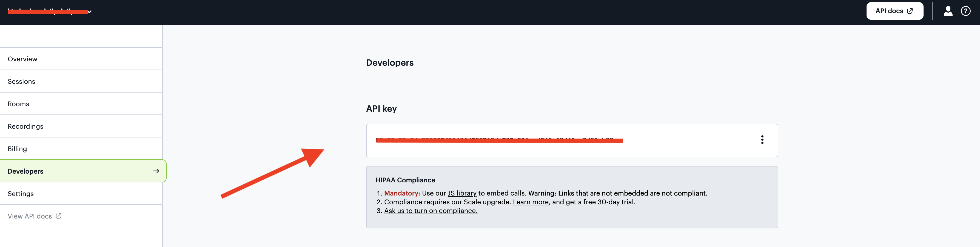980x247 pixels.
Task: Follow the JS library link
Action: tap(462, 193)
